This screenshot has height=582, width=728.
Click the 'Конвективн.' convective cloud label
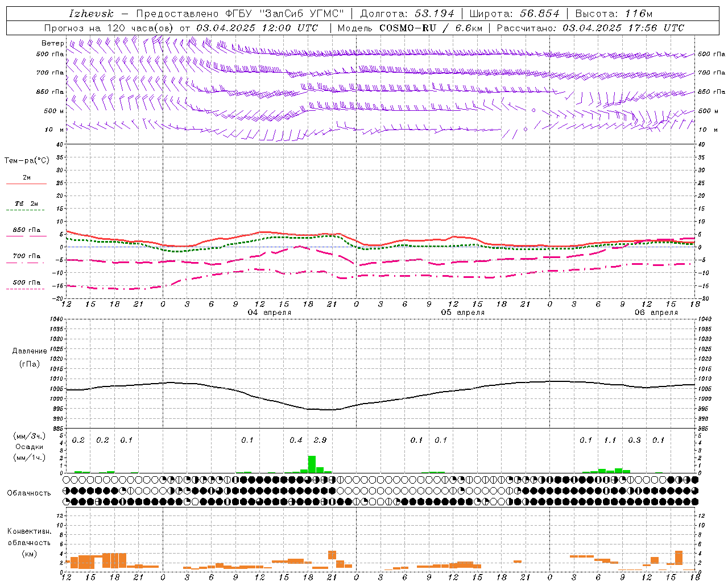[29, 531]
